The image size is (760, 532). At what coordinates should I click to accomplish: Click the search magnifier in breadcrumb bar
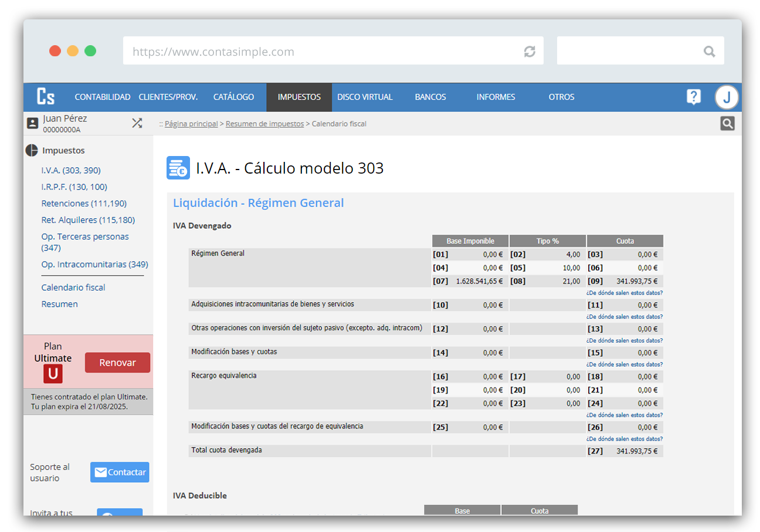727,123
